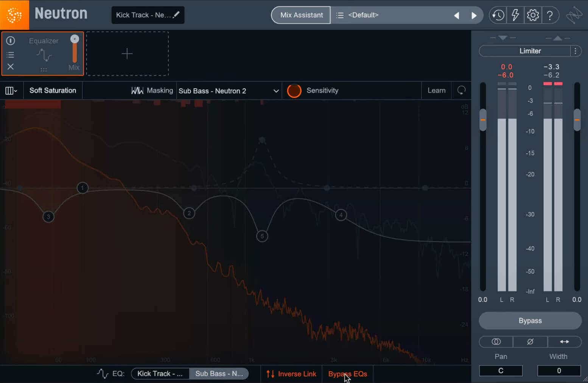Expand output section with up arrow

pos(557,38)
